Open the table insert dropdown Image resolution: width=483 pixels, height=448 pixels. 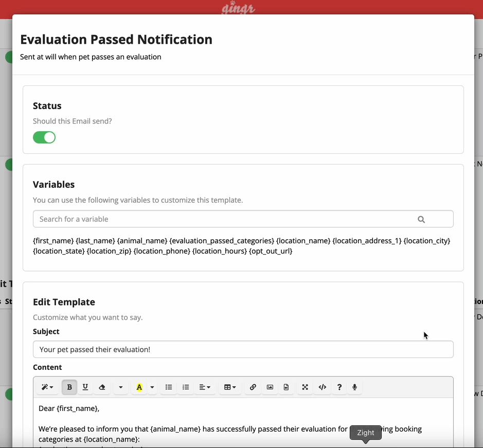[230, 387]
